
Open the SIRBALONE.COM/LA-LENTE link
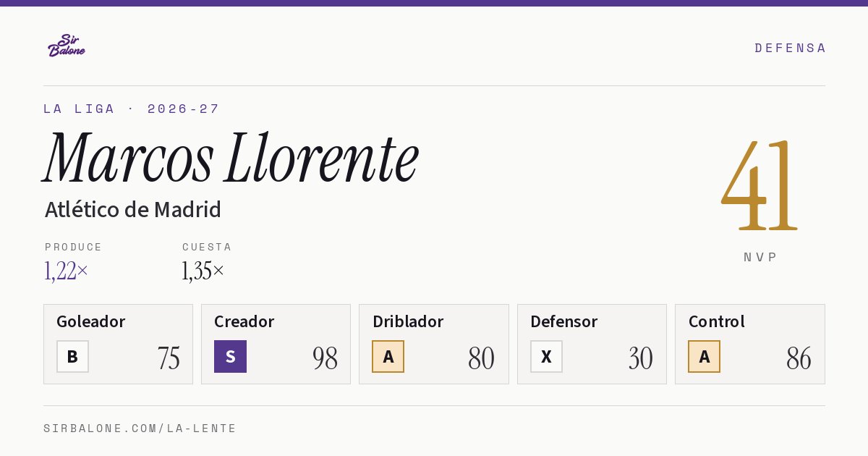click(x=140, y=428)
